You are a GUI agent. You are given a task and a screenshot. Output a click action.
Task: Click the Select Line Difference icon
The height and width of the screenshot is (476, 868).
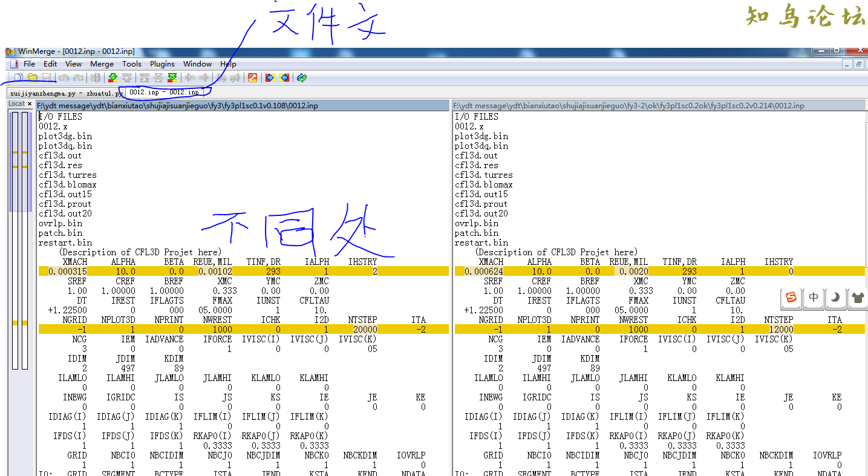pos(96,77)
